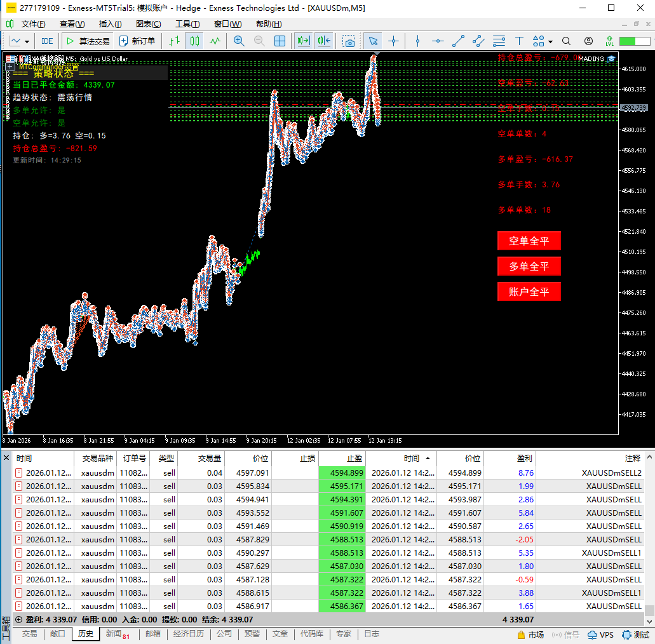
Task: Switch to candlestick chart view
Action: [194, 41]
